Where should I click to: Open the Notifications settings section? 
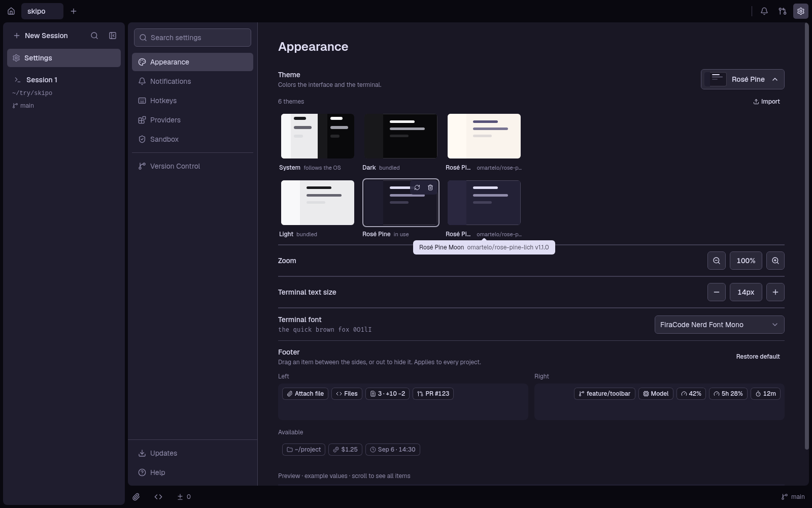(x=192, y=81)
